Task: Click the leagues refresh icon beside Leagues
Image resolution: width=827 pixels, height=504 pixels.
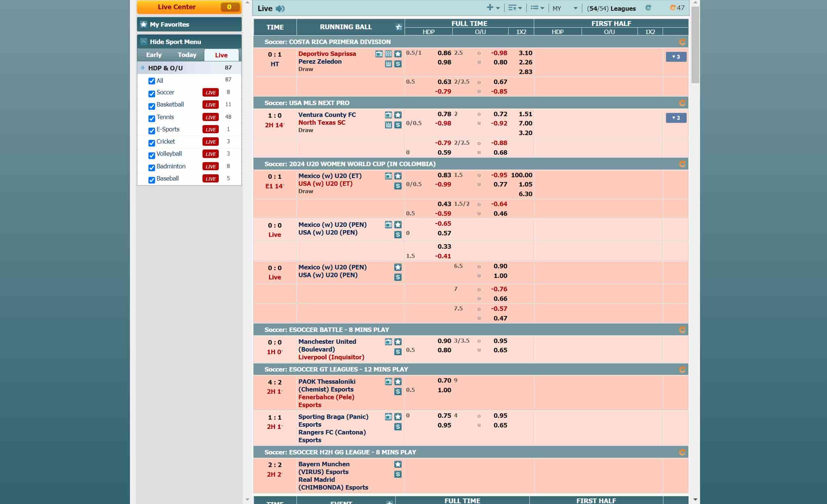Action: [x=648, y=8]
